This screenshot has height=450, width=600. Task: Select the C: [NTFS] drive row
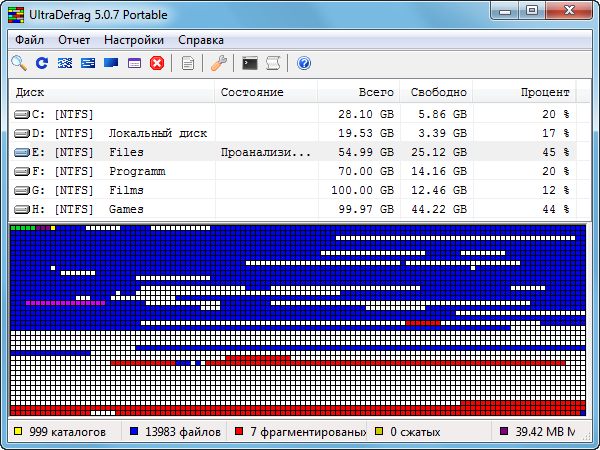293,114
